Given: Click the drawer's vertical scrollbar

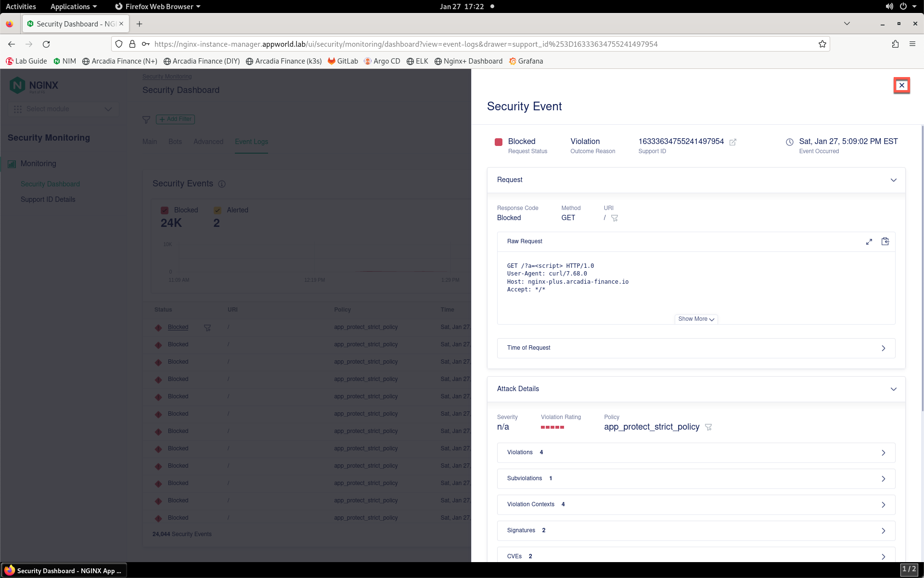Looking at the screenshot, I should (x=922, y=268).
